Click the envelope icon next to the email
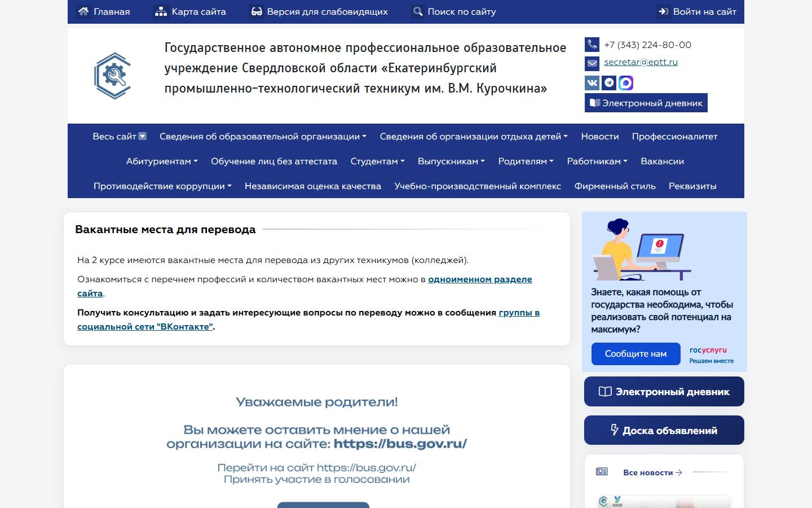The height and width of the screenshot is (508, 812). click(592, 63)
